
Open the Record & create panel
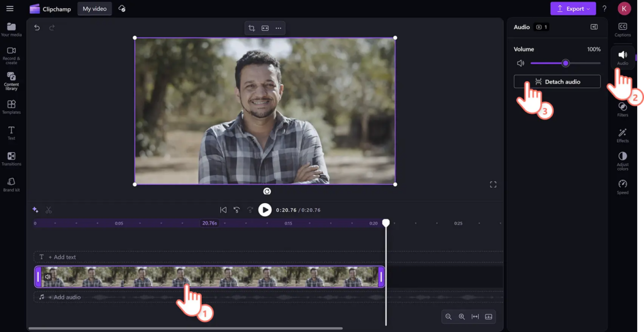[x=11, y=54]
